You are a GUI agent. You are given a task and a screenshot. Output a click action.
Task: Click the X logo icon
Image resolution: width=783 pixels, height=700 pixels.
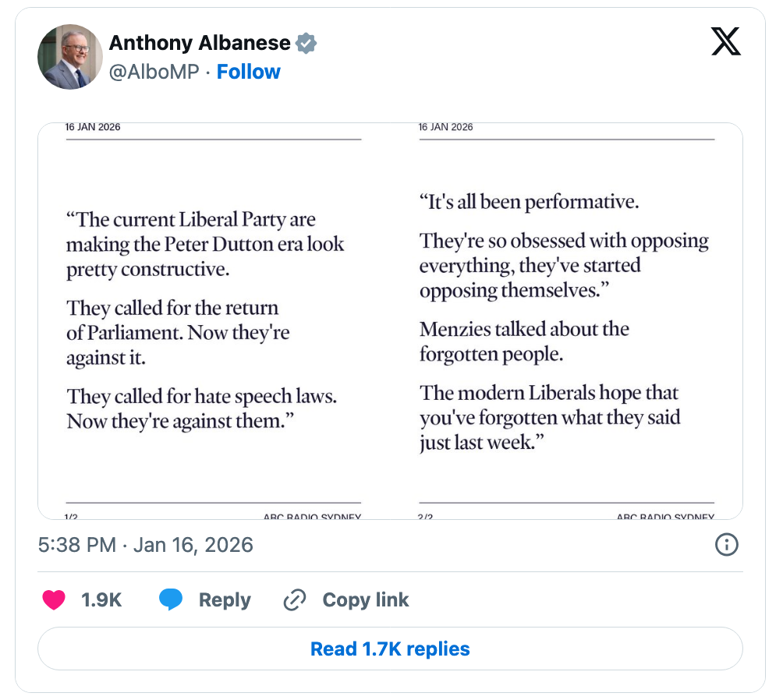point(725,41)
